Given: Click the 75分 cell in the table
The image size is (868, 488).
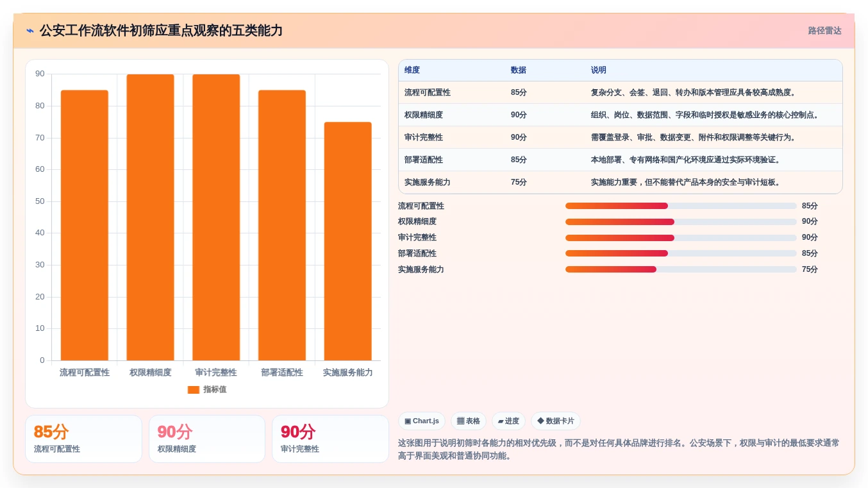Looking at the screenshot, I should tap(519, 183).
